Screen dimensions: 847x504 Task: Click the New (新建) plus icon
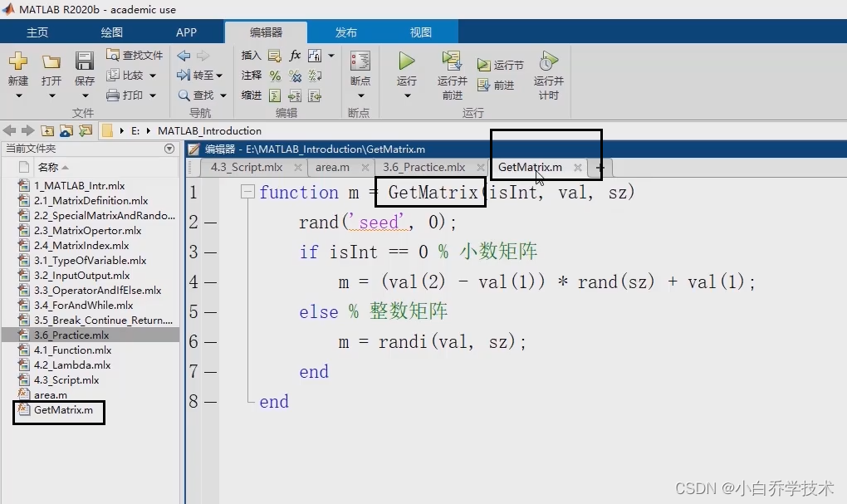18,62
